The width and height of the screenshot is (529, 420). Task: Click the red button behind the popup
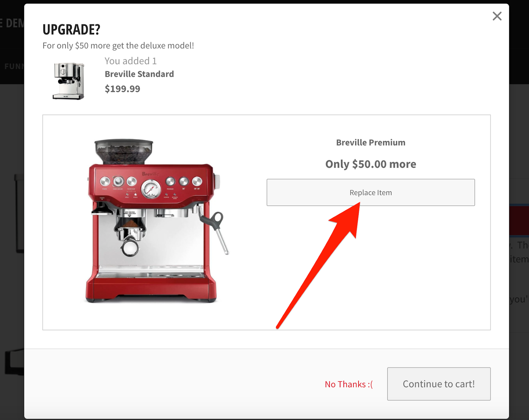point(519,221)
